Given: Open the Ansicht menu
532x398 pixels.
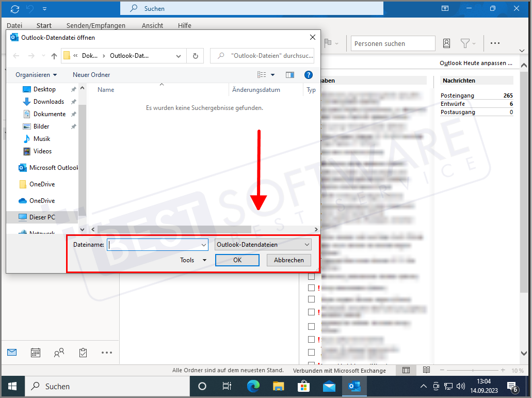Looking at the screenshot, I should pos(152,25).
